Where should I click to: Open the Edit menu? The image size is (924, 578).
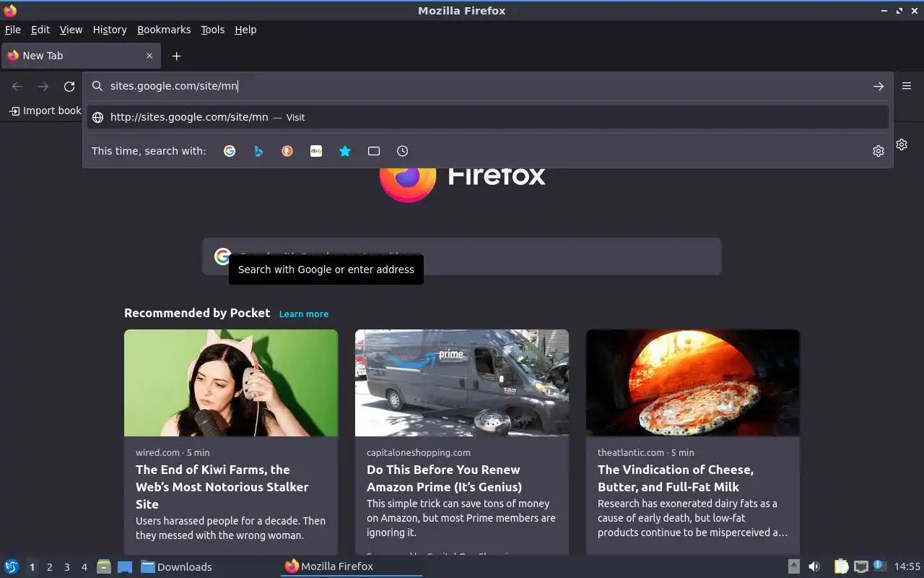click(x=40, y=30)
